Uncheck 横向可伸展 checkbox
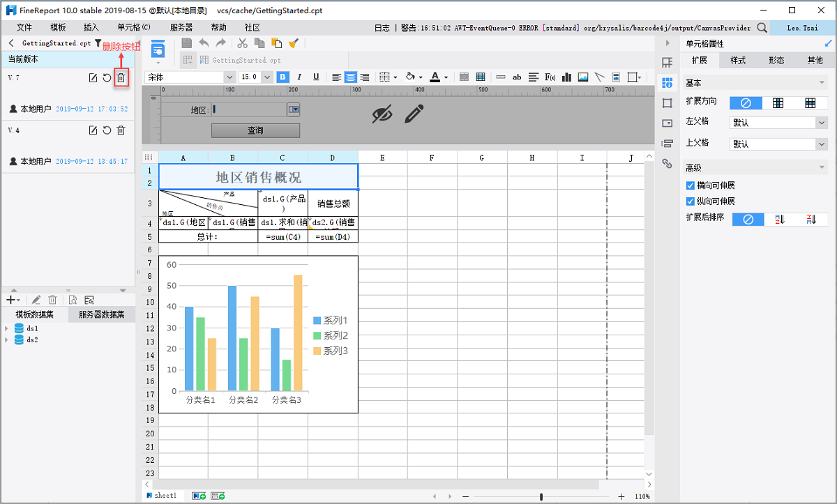Image resolution: width=837 pixels, height=504 pixels. 691,186
